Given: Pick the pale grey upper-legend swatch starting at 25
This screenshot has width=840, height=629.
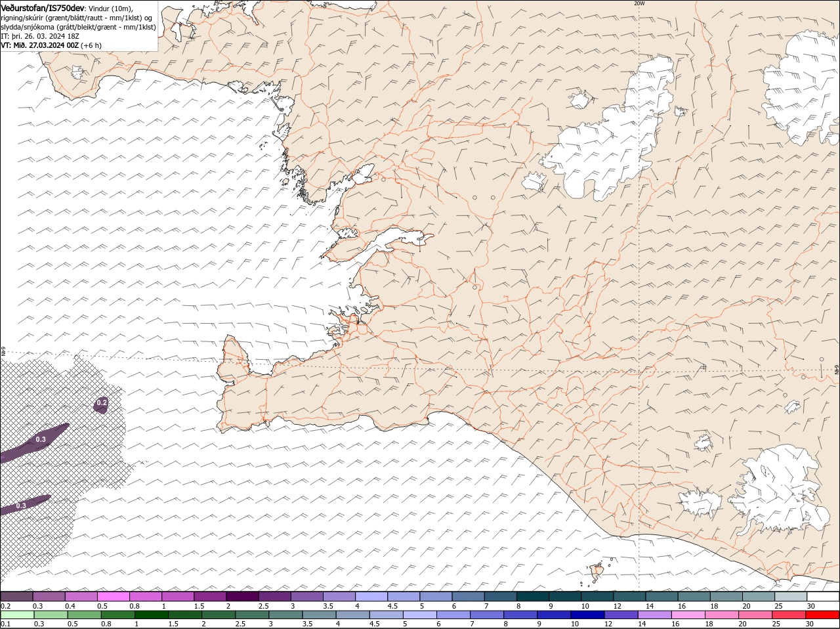Looking at the screenshot, I should coord(791,596).
